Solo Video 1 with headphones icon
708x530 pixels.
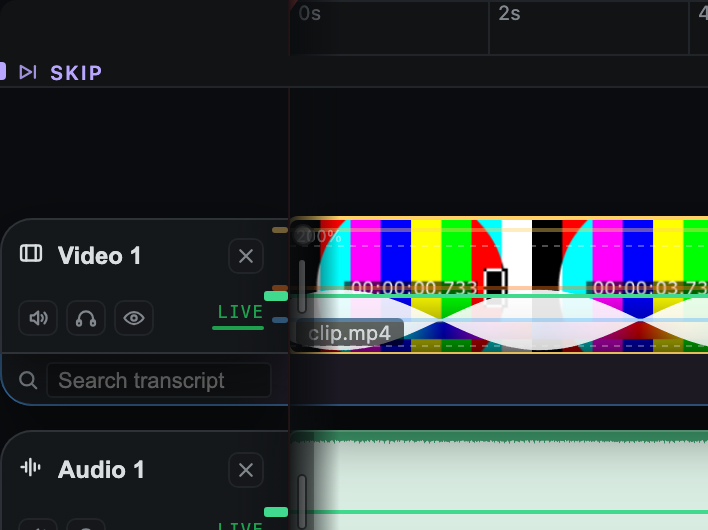point(86,318)
